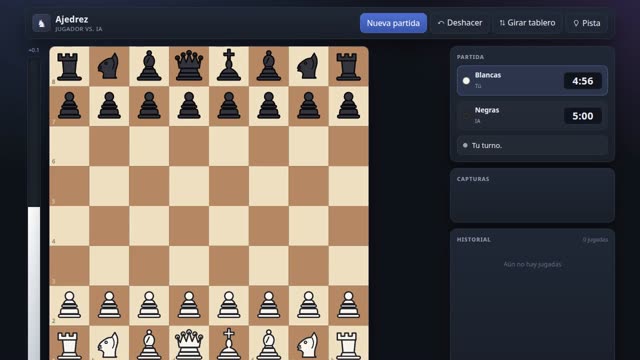
Task: Select the black pawn on f7
Action: (x=269, y=106)
